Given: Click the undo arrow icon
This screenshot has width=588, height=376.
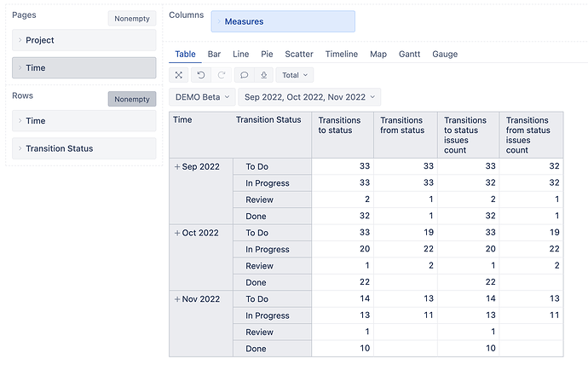Looking at the screenshot, I should (x=201, y=75).
